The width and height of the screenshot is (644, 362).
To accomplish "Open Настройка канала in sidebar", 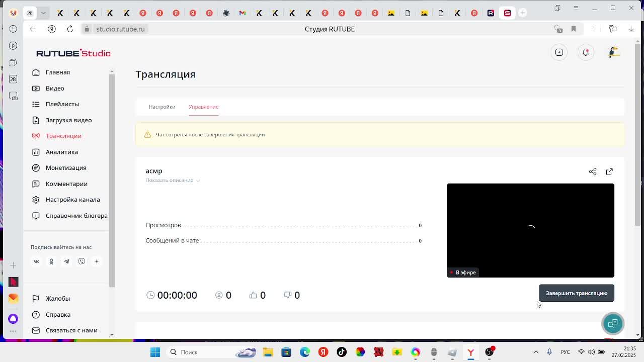I will point(65,200).
